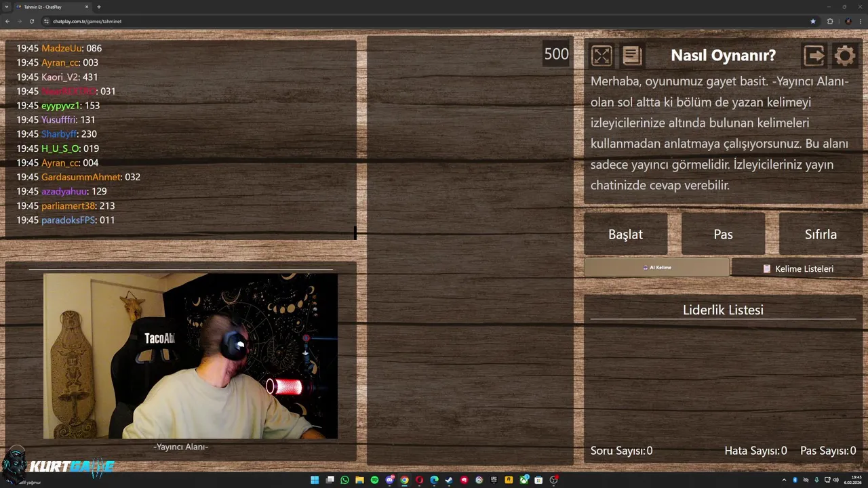Image resolution: width=868 pixels, height=488 pixels.
Task: Open the Windows Start menu
Action: pos(315,480)
